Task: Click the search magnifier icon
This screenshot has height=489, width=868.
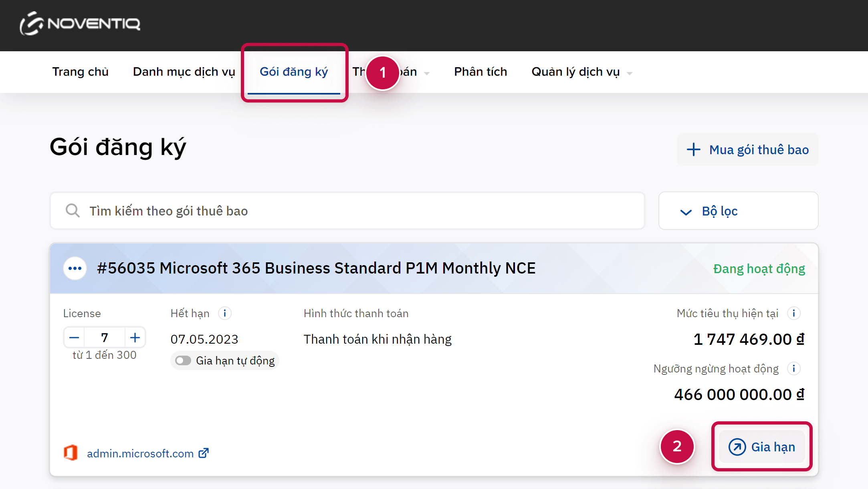Action: pos(73,211)
